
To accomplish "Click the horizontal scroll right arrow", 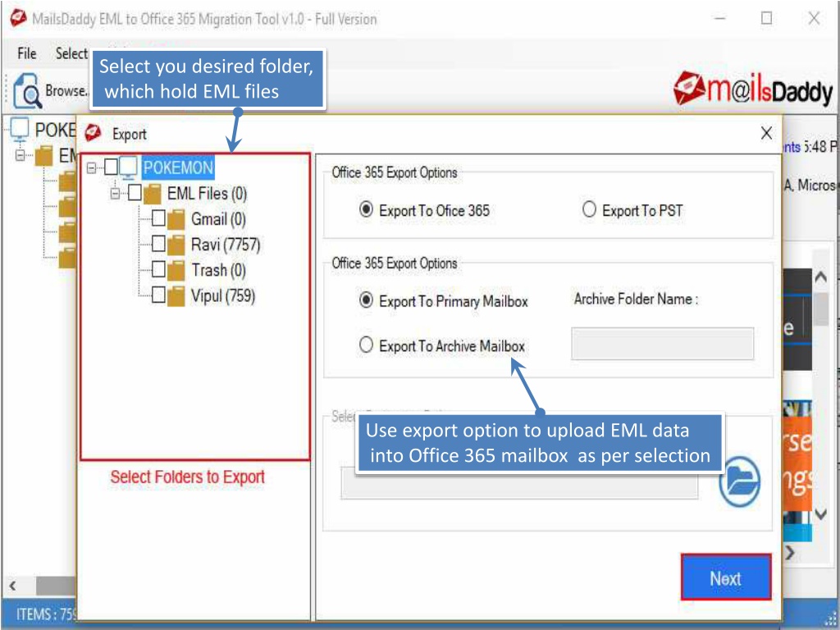I will tap(790, 552).
